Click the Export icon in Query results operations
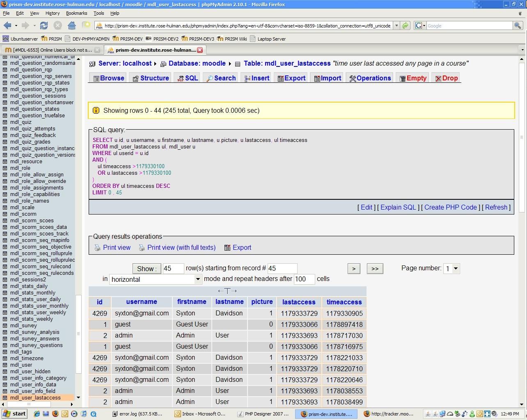The height and width of the screenshot is (420, 527). pos(227,248)
